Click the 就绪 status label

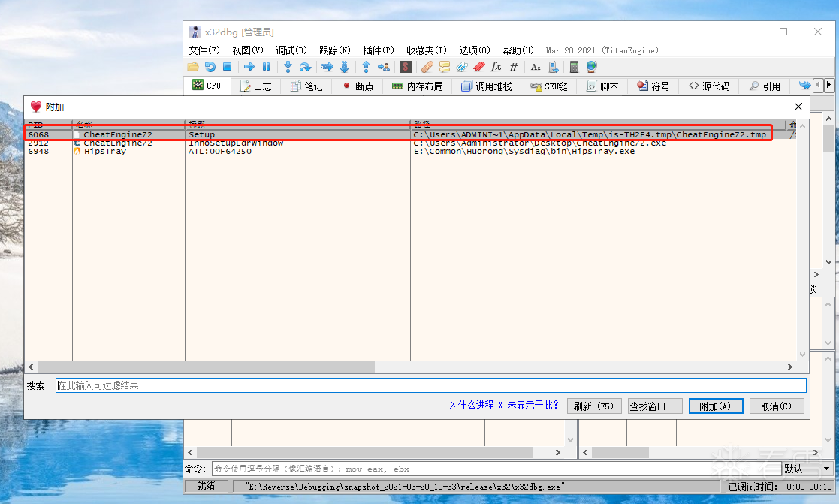click(x=206, y=486)
